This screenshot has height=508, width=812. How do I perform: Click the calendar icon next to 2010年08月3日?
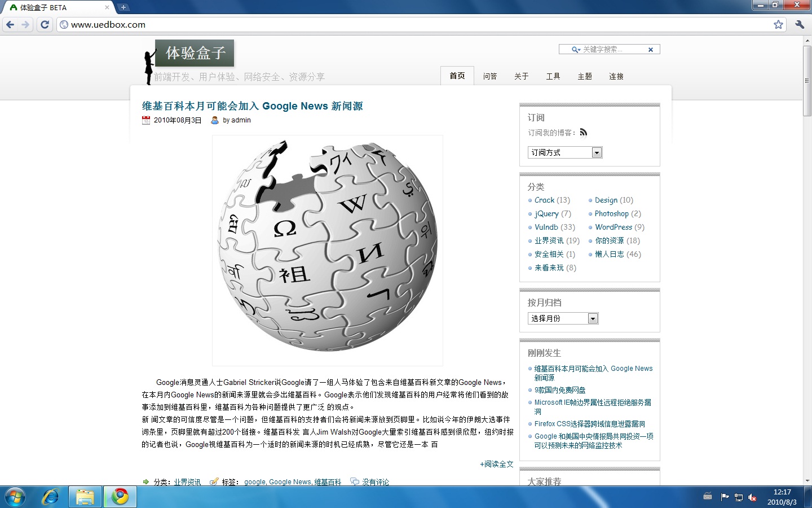point(146,120)
